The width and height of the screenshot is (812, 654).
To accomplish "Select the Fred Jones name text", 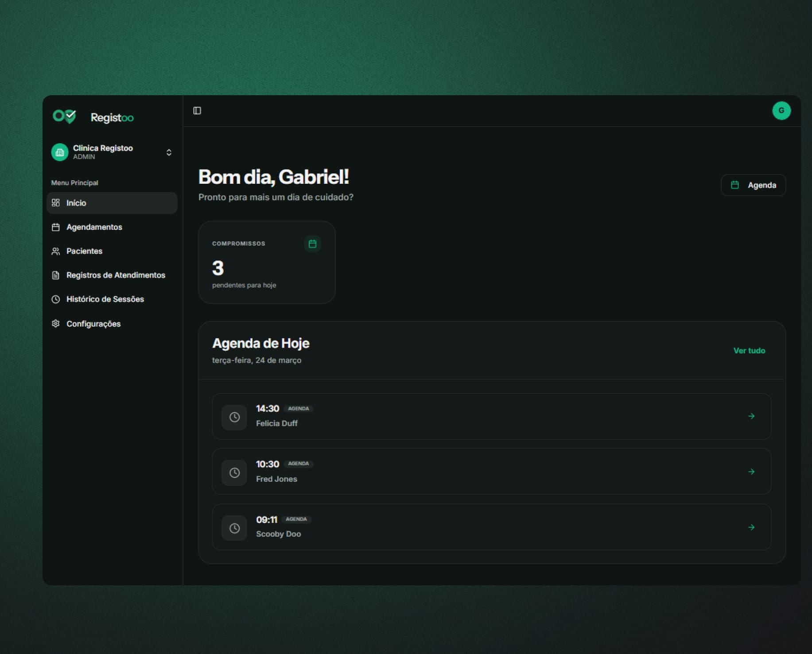I will [x=276, y=479].
